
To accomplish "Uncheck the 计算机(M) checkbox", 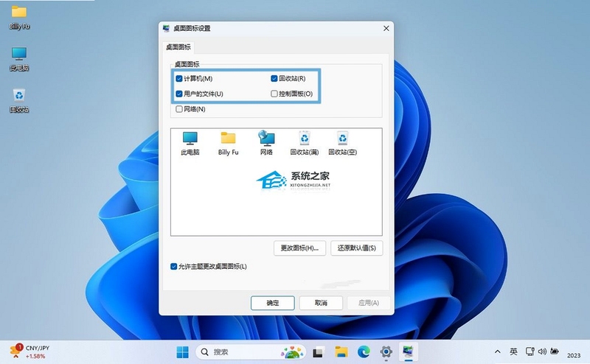I will coord(179,79).
